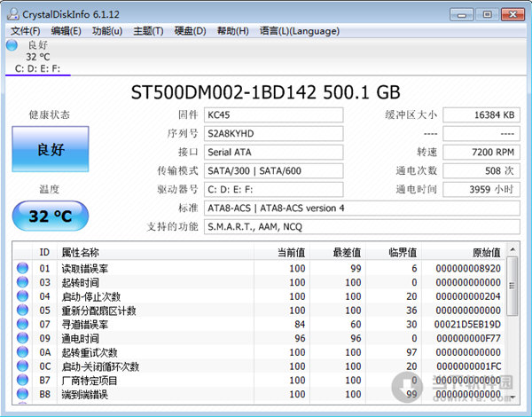The width and height of the screenshot is (532, 417).
Task: Open the 主题(T) menu
Action: tap(148, 31)
